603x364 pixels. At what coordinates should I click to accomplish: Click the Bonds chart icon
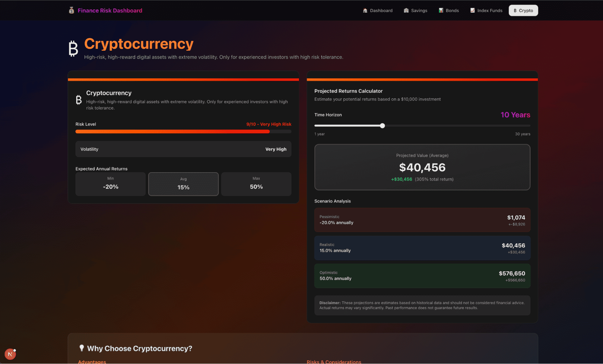441,11
